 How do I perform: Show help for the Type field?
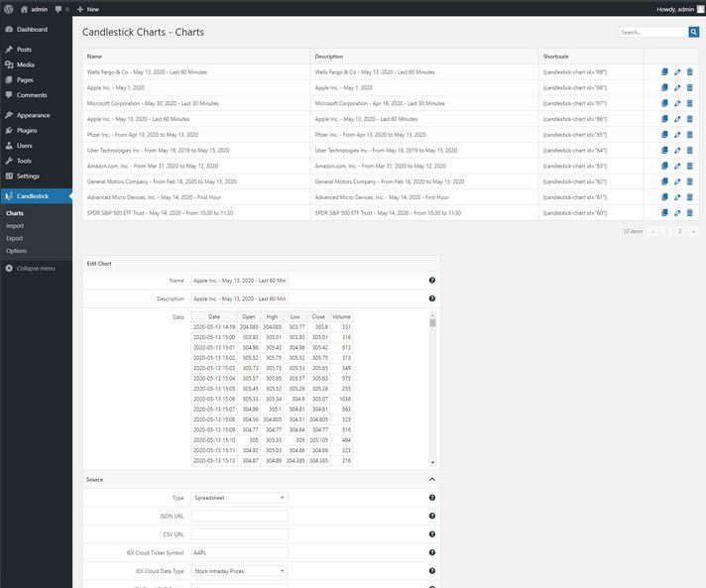431,498
